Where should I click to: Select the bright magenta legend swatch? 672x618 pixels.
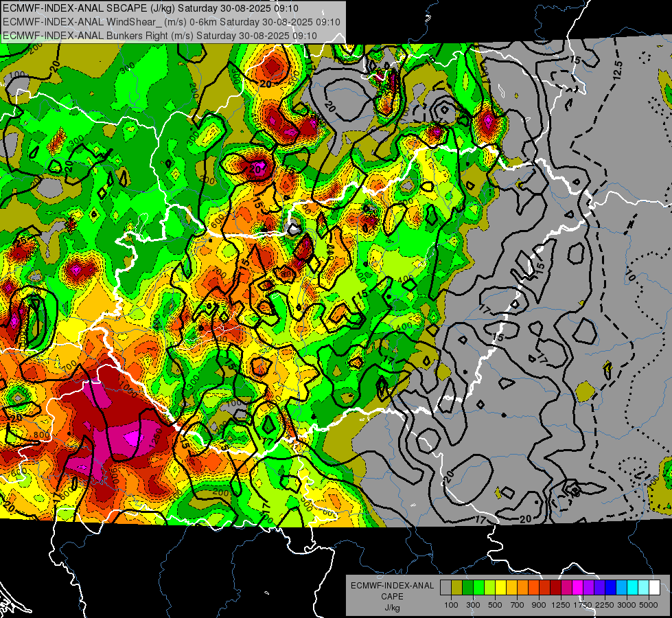point(578,588)
